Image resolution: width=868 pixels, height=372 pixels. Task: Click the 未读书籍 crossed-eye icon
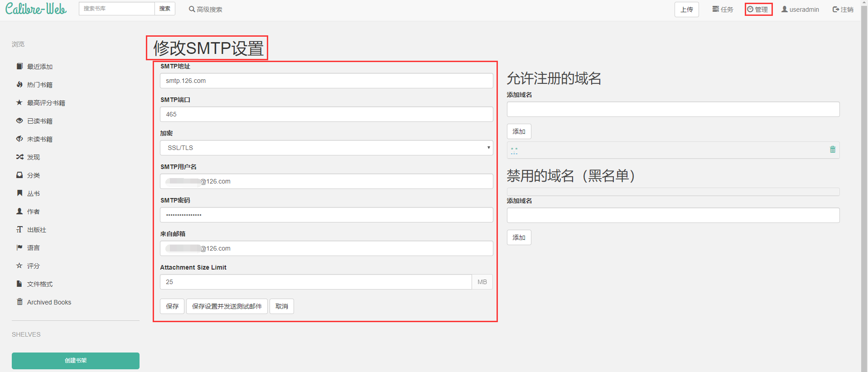(19, 139)
